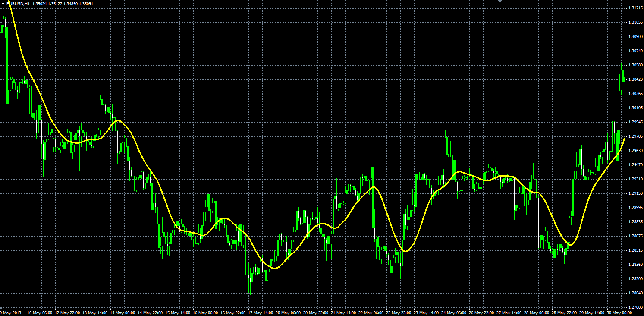Click time axis label 9 May 2013
Screen dimensions: 644x316
[x=10, y=313]
